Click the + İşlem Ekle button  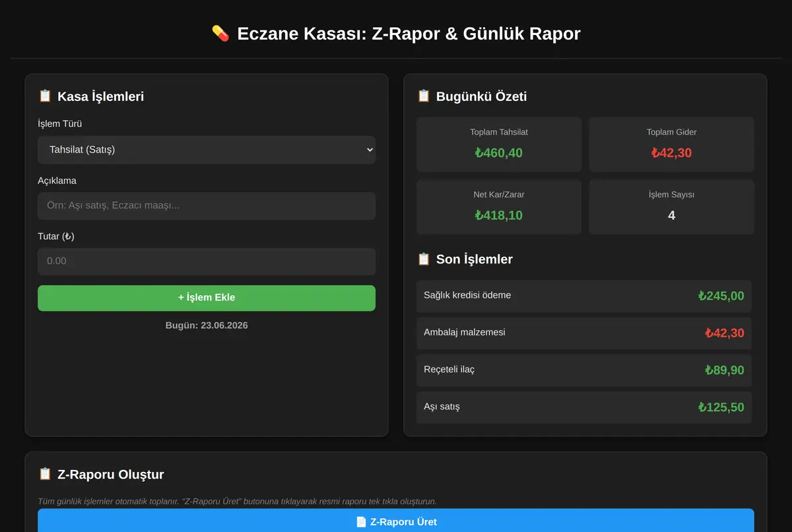(x=207, y=298)
